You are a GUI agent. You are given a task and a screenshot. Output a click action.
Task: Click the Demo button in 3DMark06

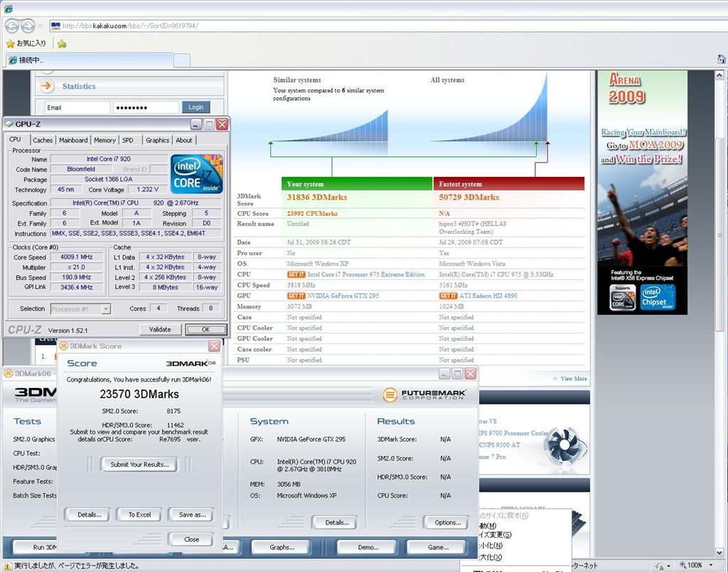(368, 547)
